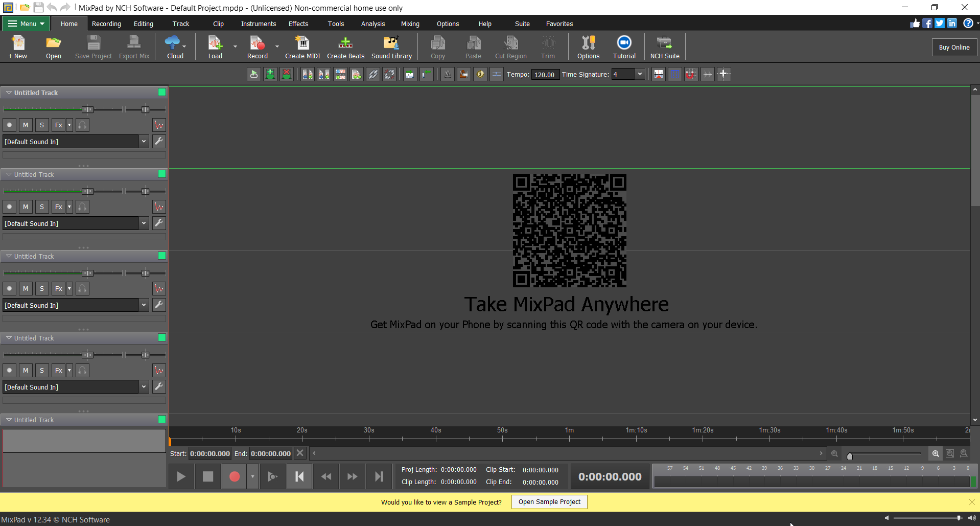Toggle the red magnet snapping icon

click(x=691, y=74)
